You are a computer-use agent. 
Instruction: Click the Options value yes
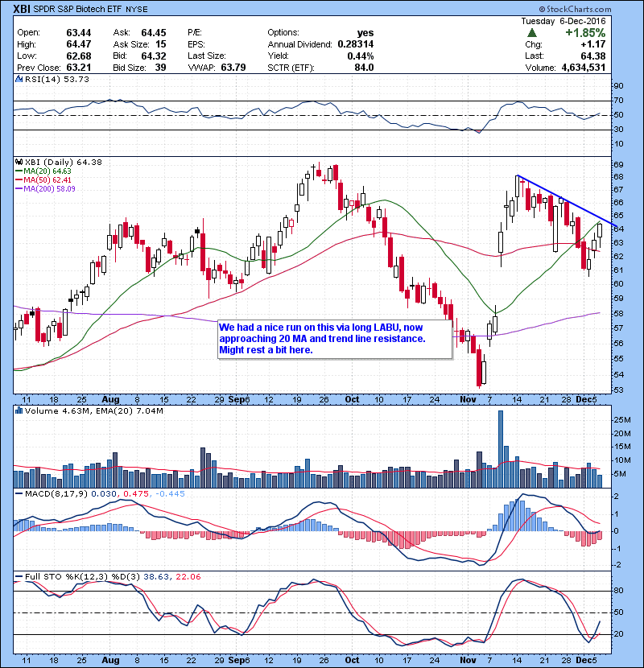(x=365, y=33)
